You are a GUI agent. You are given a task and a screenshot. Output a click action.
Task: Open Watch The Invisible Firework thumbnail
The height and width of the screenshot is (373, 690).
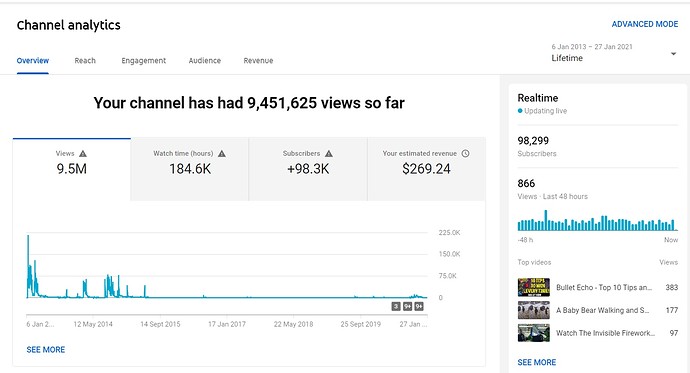[x=534, y=333]
